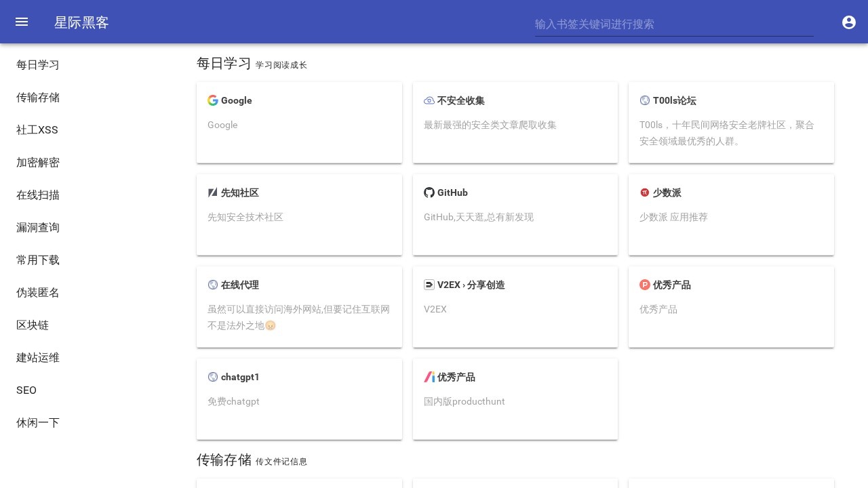This screenshot has width=868, height=488.
Task: Select the 优秀产品 P icon
Action: tap(645, 285)
